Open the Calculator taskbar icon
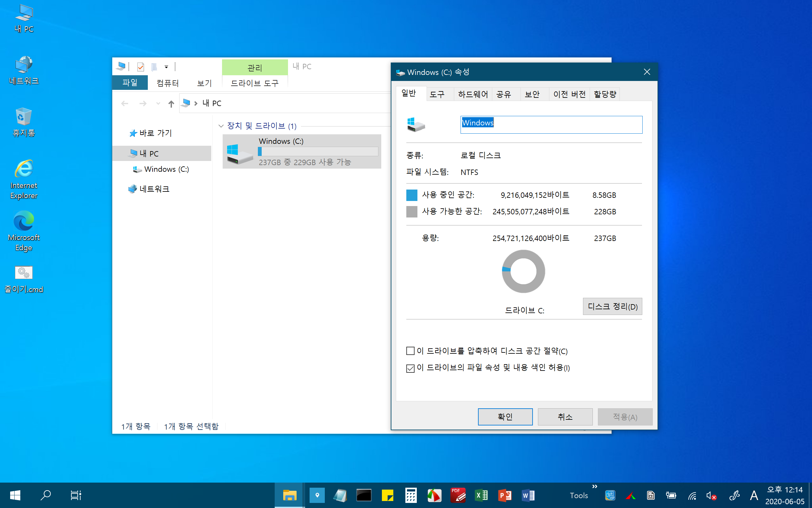Image resolution: width=812 pixels, height=508 pixels. click(411, 495)
